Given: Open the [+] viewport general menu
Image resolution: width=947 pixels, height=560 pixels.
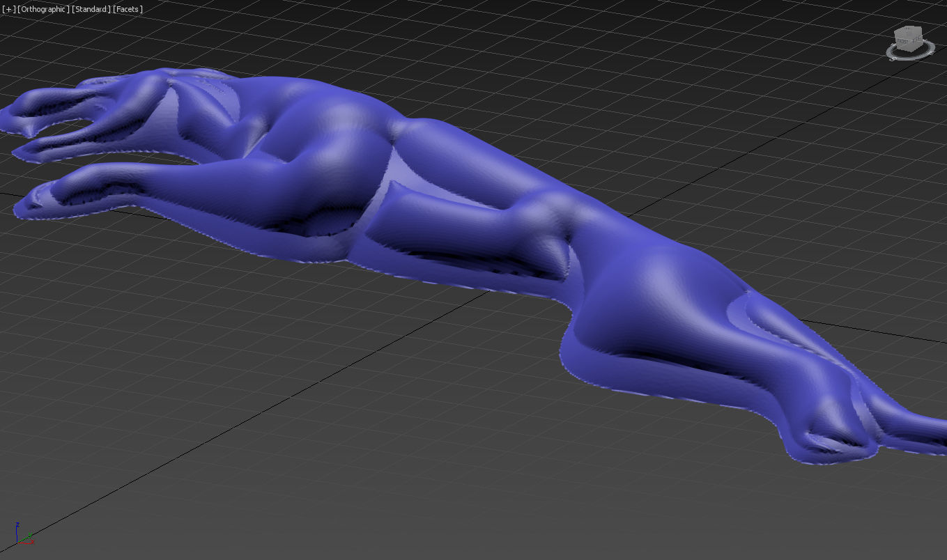Looking at the screenshot, I should pos(8,9).
